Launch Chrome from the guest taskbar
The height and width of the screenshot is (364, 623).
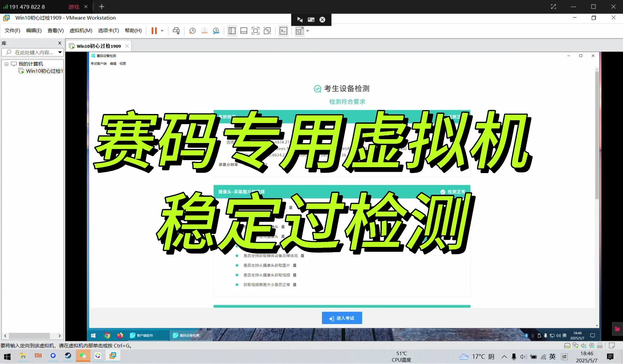coord(107,335)
